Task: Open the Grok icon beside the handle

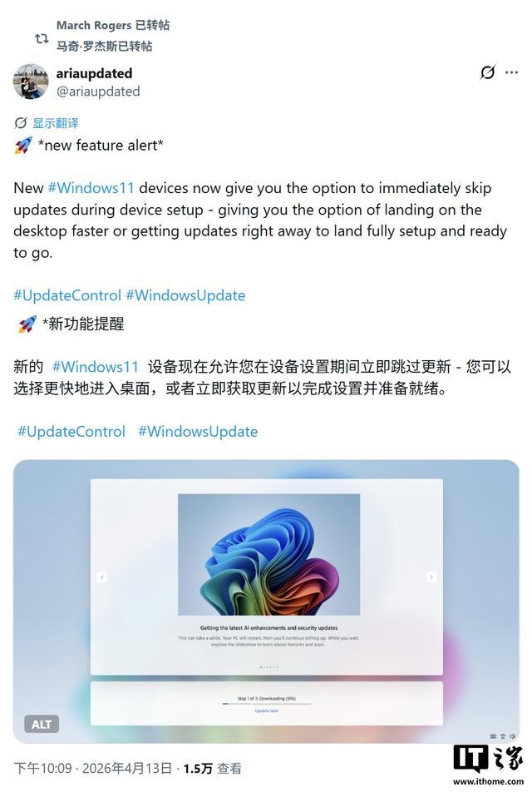Action: (x=488, y=72)
